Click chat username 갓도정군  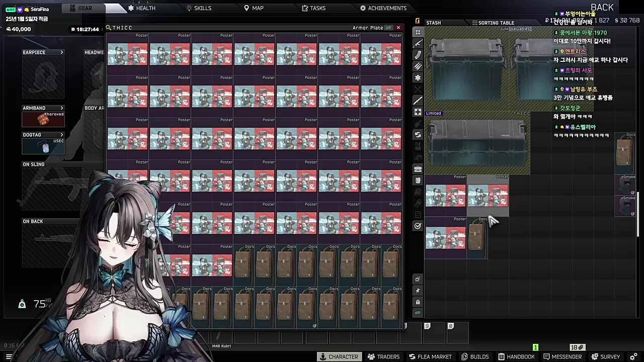[x=570, y=108]
